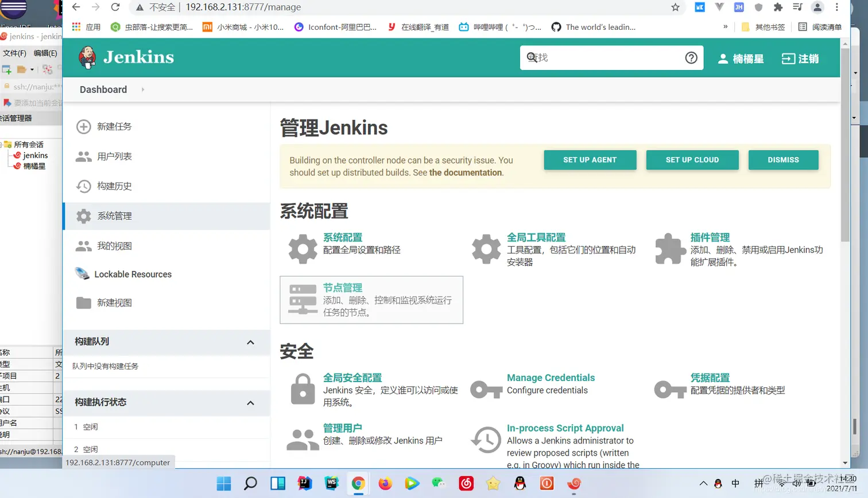Viewport: 868px width, 498px height.
Task: Open the In-process Script Approval history icon
Action: (x=486, y=440)
